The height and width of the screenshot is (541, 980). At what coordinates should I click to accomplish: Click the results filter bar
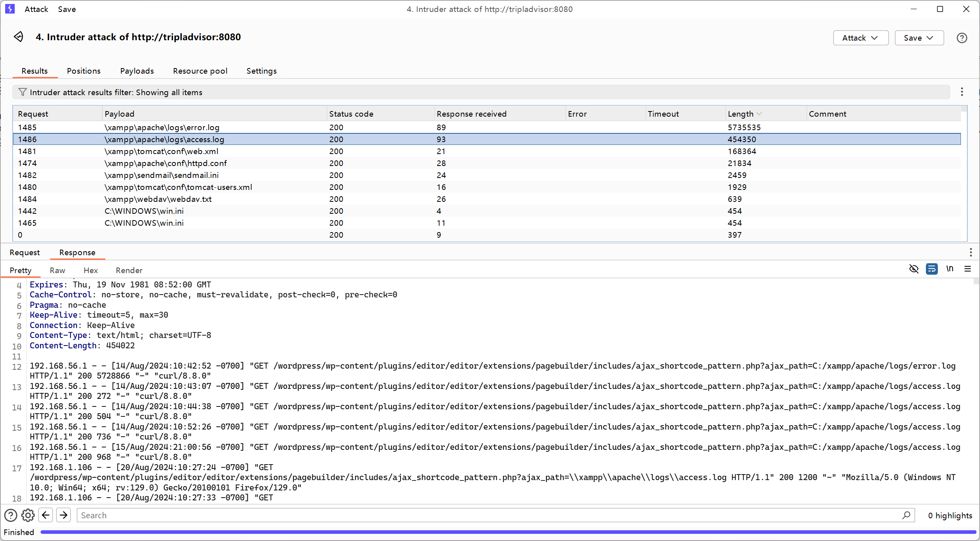coord(481,92)
